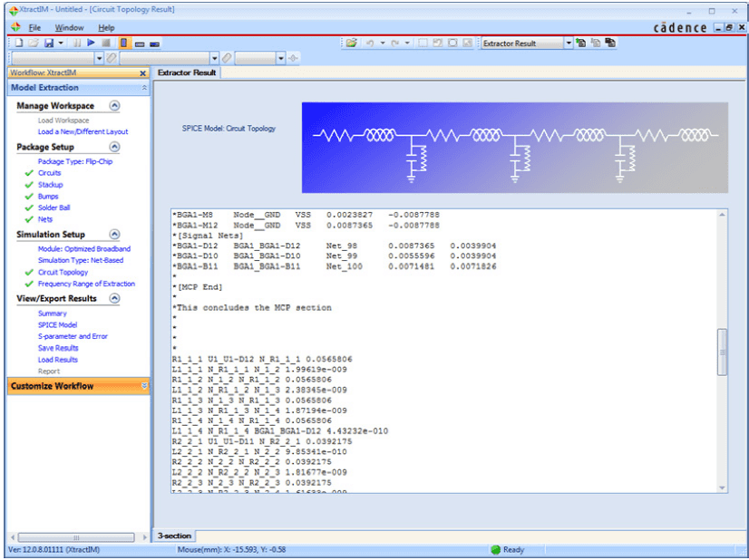749x560 pixels.
Task: Open the Package Type: Flip-Chip link
Action: 75,161
